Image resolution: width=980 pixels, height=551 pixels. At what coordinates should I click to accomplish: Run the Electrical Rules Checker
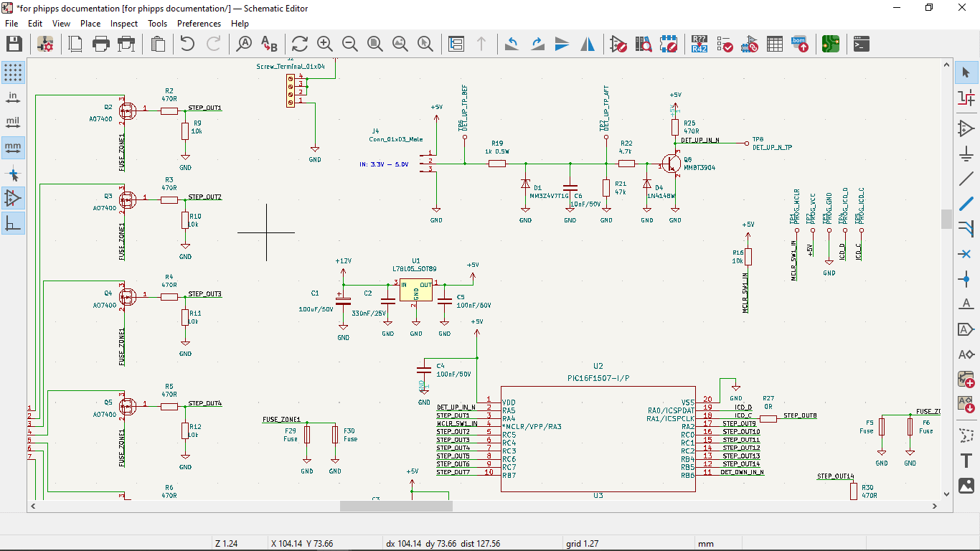pyautogui.click(x=724, y=44)
